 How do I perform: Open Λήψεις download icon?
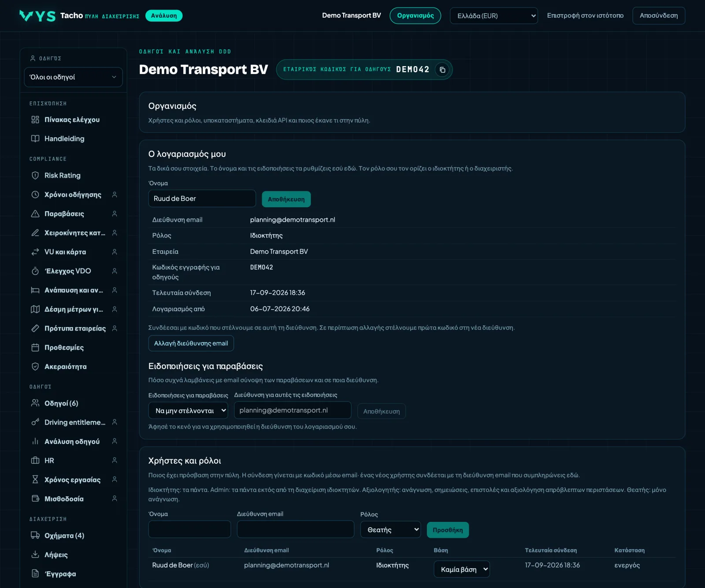(x=35, y=555)
